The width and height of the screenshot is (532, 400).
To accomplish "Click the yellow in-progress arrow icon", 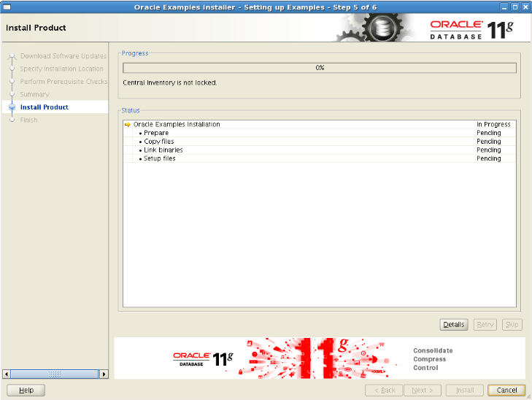I will coord(128,125).
